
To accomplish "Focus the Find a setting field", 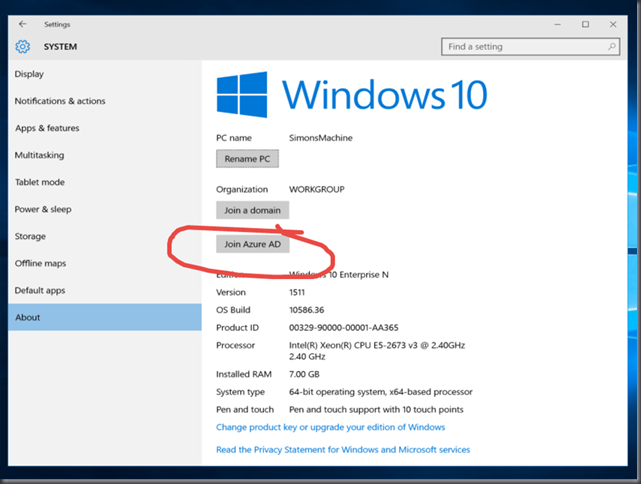I will click(530, 47).
